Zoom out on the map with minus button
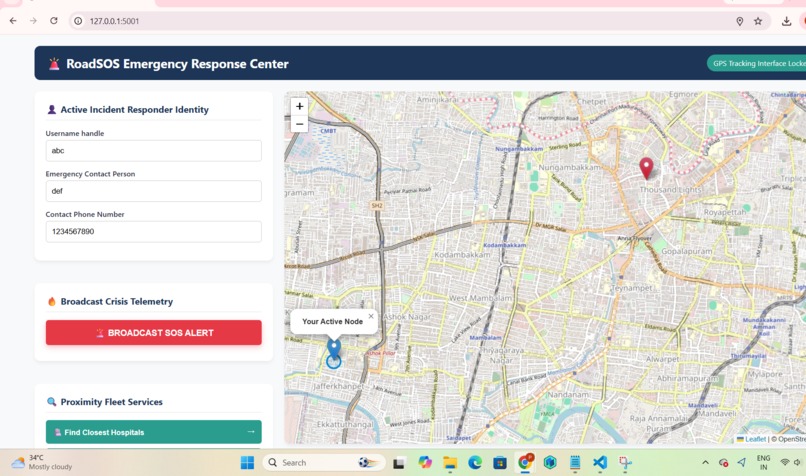This screenshot has width=806, height=476. [299, 124]
